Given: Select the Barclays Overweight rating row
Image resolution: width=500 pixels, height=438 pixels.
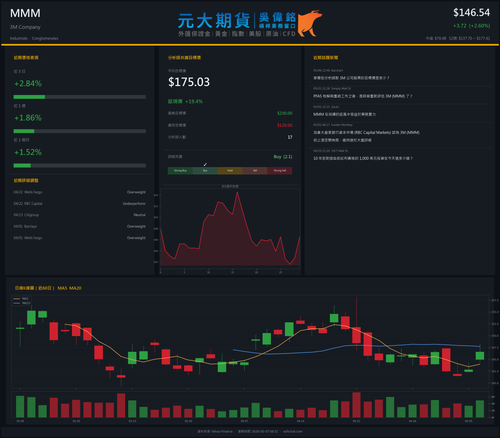Looking at the screenshot, I should click(x=80, y=226).
